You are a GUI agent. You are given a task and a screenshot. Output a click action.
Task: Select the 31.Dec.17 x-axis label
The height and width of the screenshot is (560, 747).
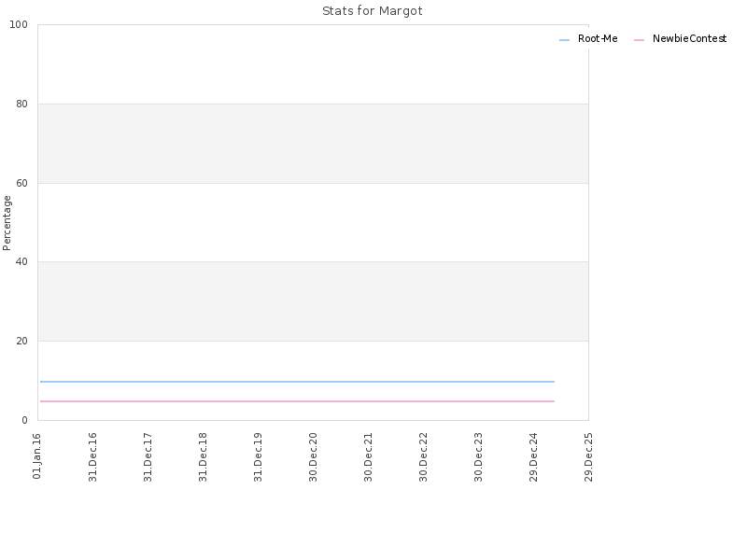click(x=148, y=457)
